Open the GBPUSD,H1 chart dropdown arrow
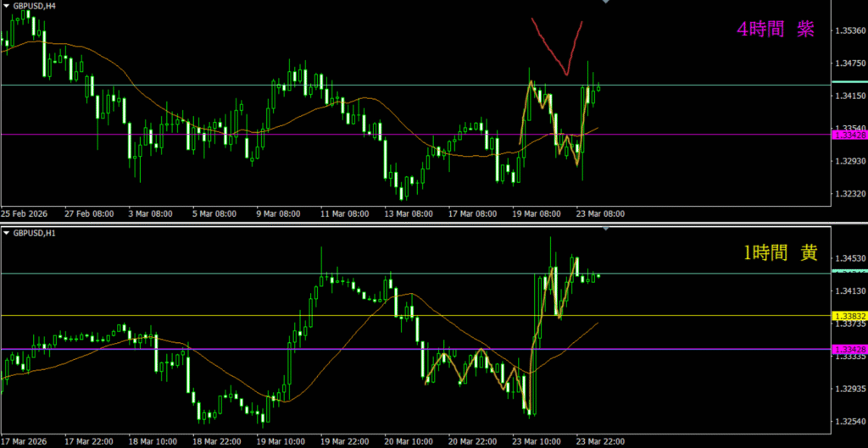This screenshot has height=448, width=868. [x=6, y=233]
